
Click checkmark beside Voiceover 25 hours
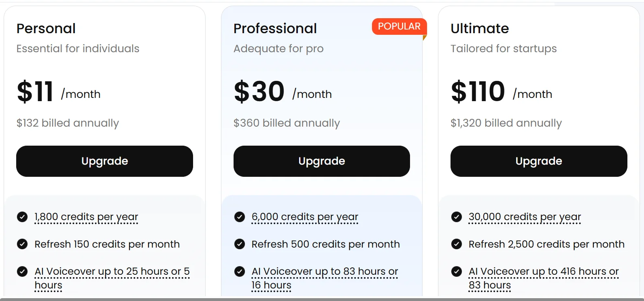coord(22,271)
